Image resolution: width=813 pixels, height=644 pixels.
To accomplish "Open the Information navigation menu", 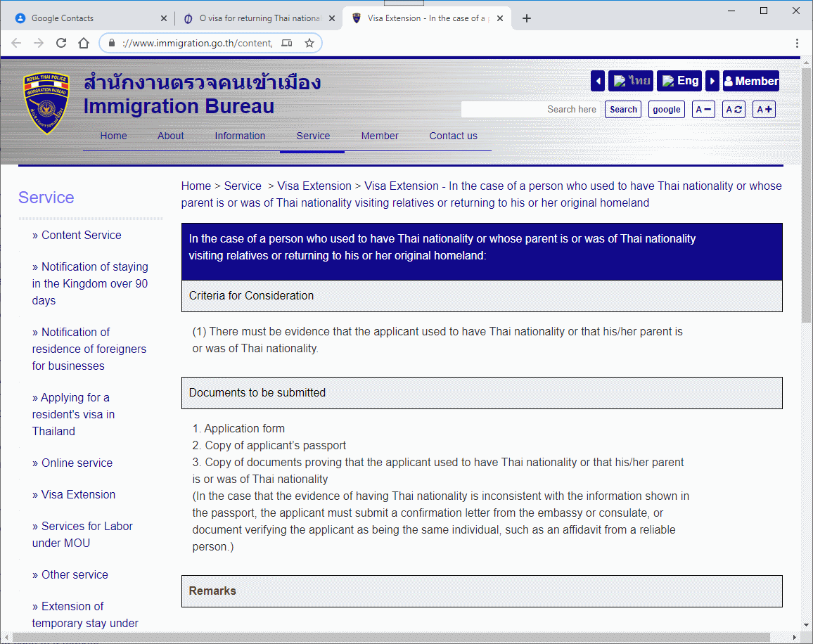I will point(240,136).
